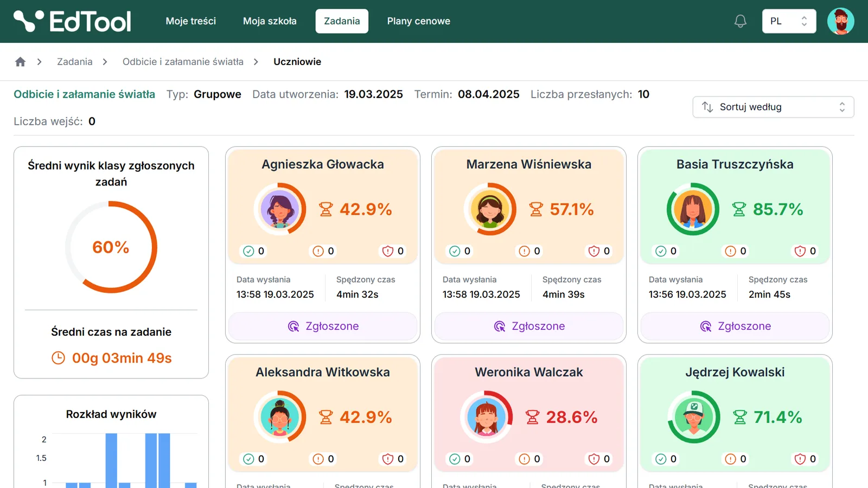
Task: Open the Plany cenowe tab
Action: click(419, 21)
